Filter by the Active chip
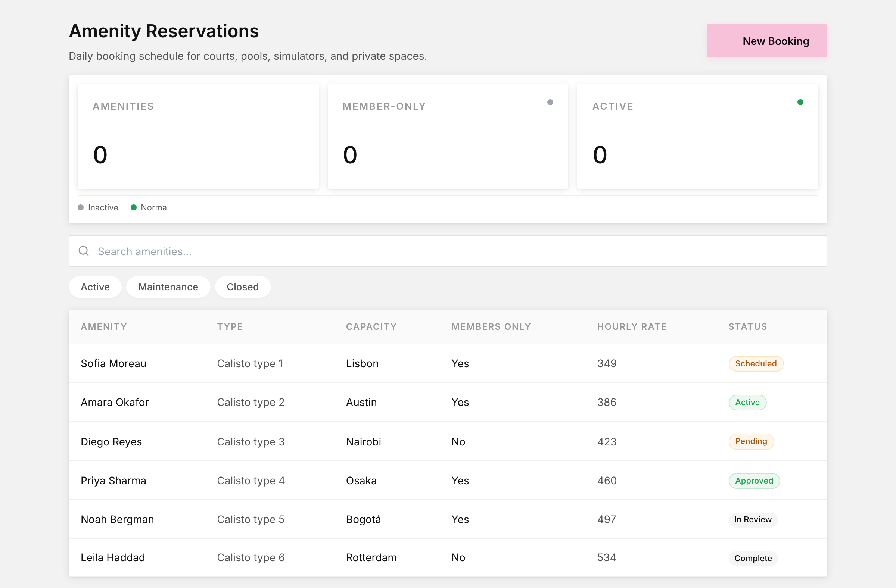 click(95, 287)
